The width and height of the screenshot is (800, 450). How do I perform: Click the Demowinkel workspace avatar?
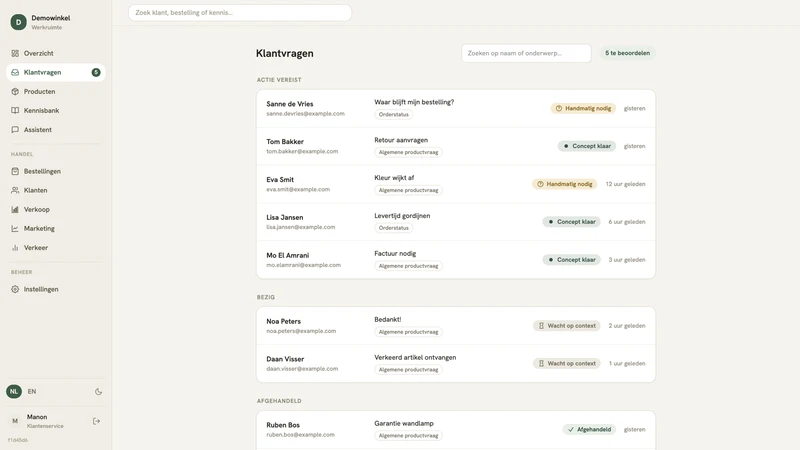point(18,22)
